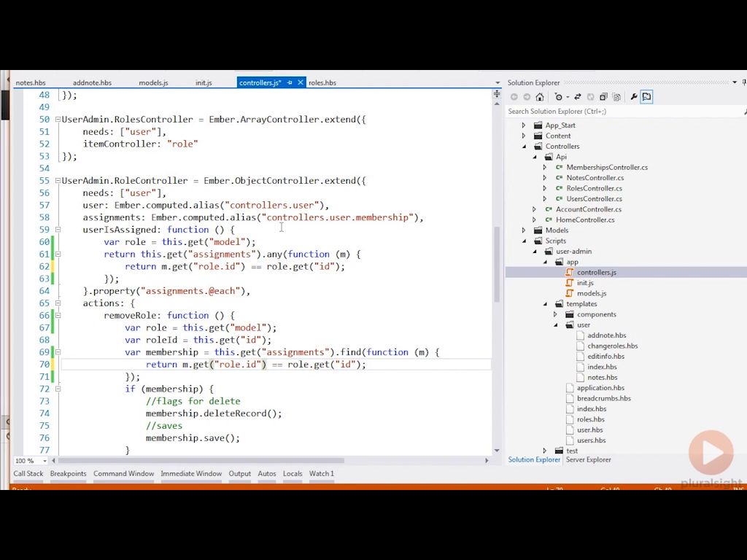Image resolution: width=747 pixels, height=560 pixels.
Task: Open the Output window tab
Action: pyautogui.click(x=239, y=473)
